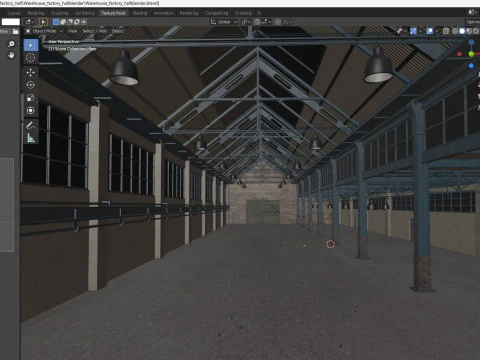The width and height of the screenshot is (480, 360).
Task: Switch to the Scripting workspace tab
Action: click(x=243, y=13)
